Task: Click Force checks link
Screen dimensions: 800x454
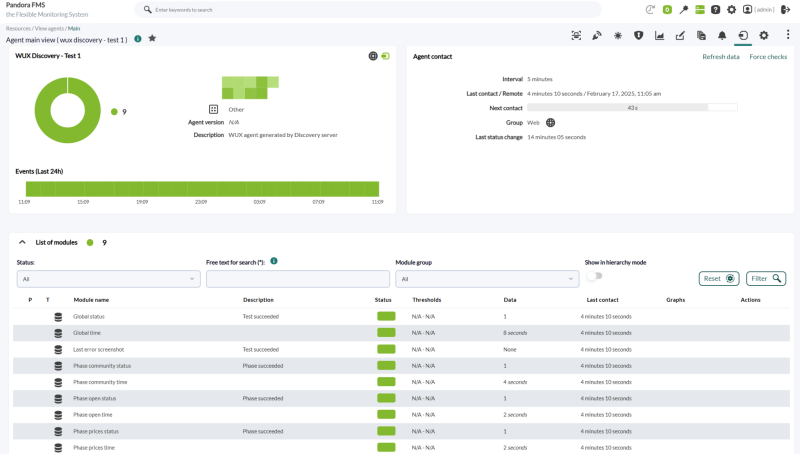Action: pyautogui.click(x=768, y=57)
